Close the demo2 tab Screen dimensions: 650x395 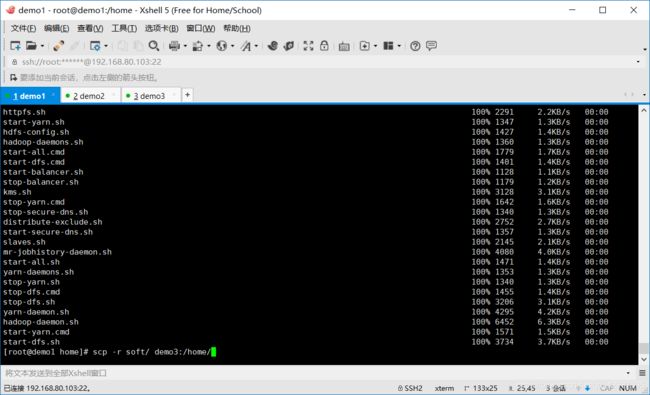point(114,95)
